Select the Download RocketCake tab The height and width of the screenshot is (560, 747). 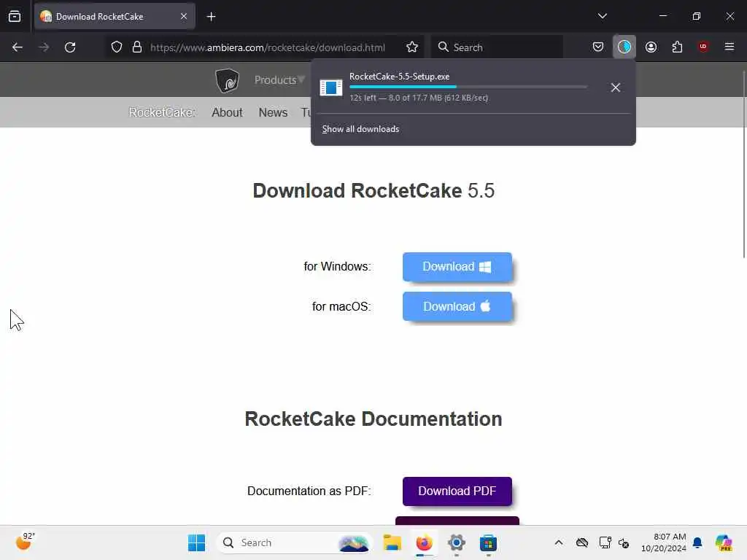click(115, 16)
